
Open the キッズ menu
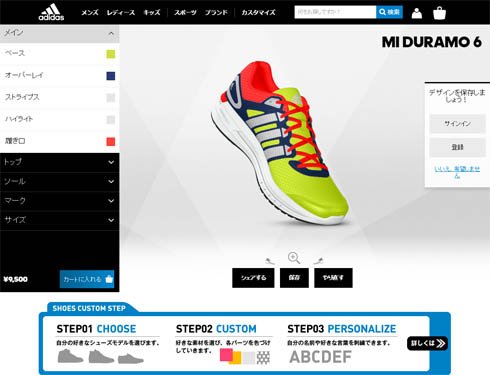152,13
